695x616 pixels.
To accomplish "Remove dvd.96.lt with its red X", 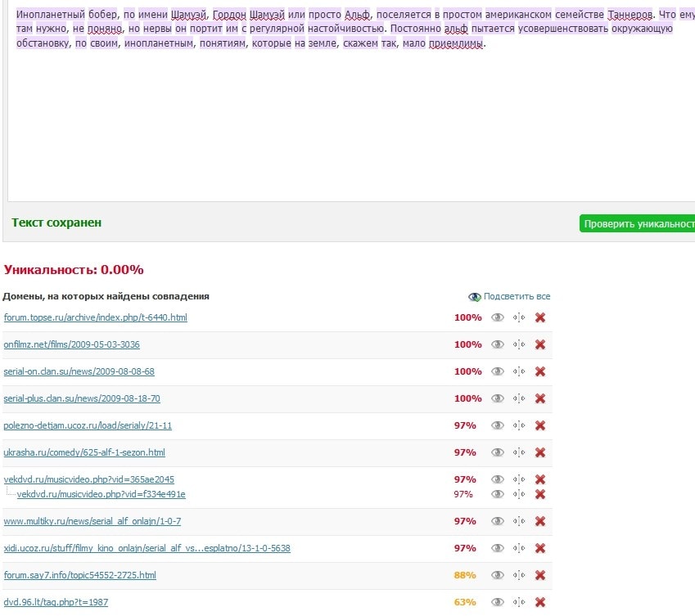I will coord(539,602).
